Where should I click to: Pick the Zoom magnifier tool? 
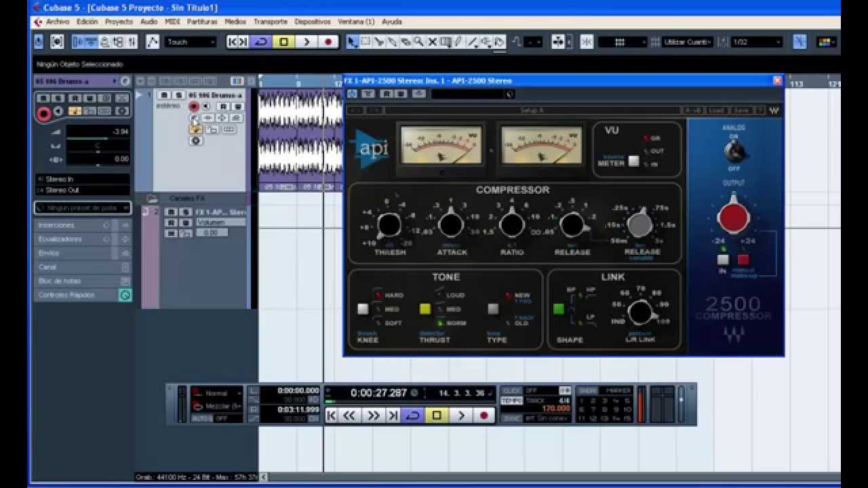[x=419, y=42]
